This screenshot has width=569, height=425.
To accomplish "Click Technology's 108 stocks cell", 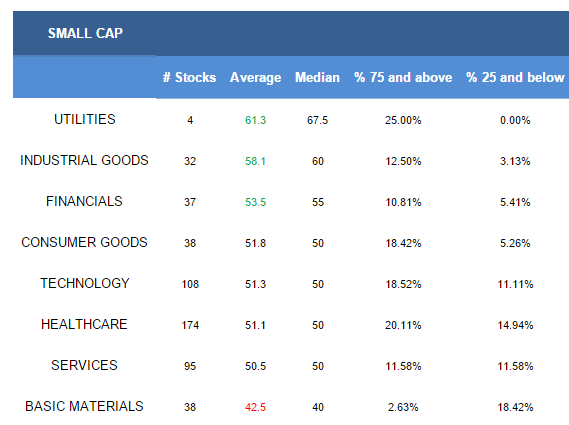I will coord(190,284).
